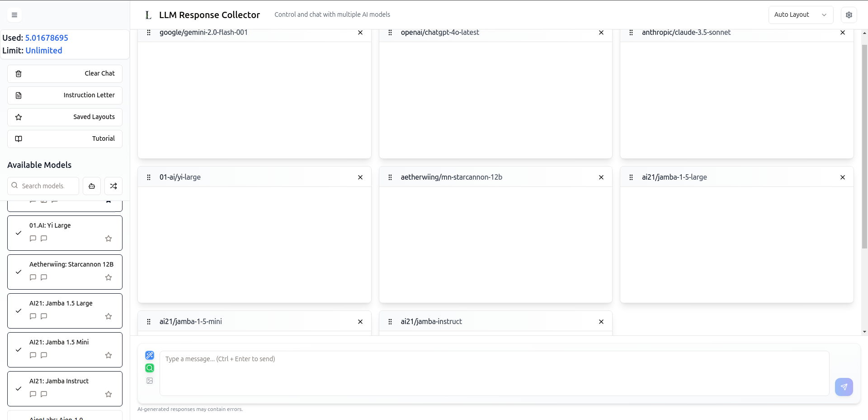
Task: Uncheck the AI21: Jamba 1.5 Large checkmark
Action: coord(19,311)
